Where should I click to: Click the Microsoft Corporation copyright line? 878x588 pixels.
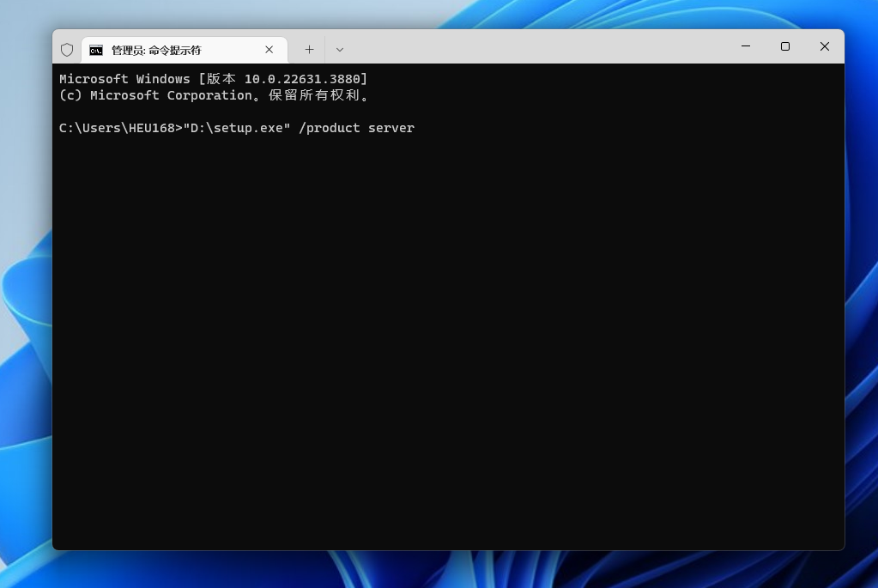click(x=215, y=95)
